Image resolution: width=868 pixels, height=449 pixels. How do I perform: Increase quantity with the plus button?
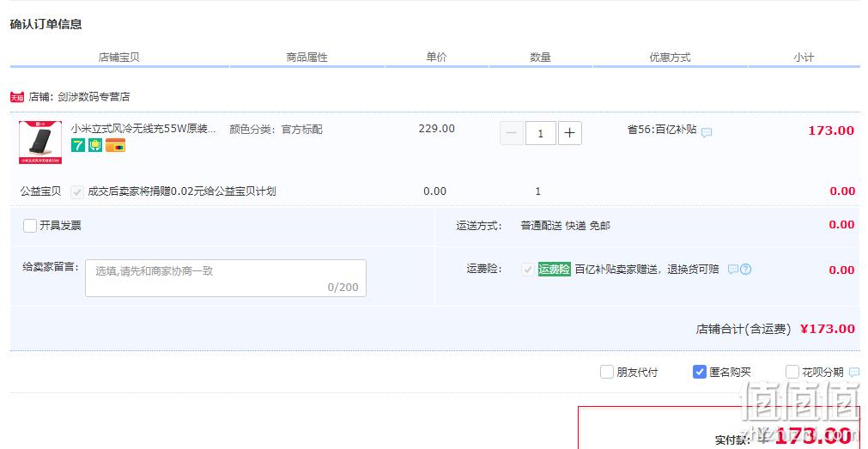coord(569,133)
